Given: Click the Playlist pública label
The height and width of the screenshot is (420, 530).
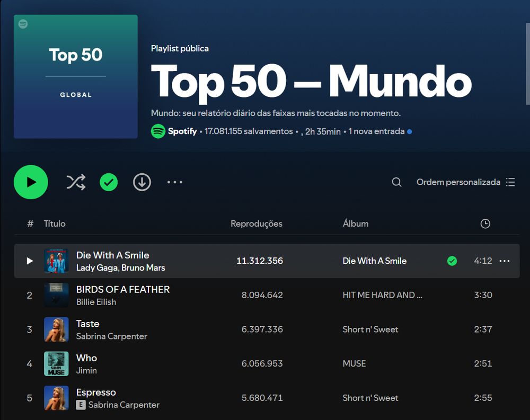Looking at the screenshot, I should coord(180,48).
